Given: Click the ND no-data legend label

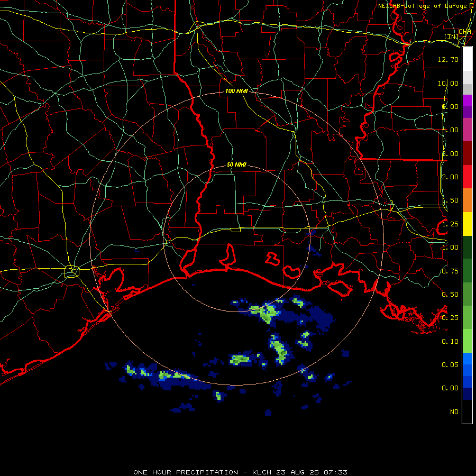Looking at the screenshot, I should 454,411.
